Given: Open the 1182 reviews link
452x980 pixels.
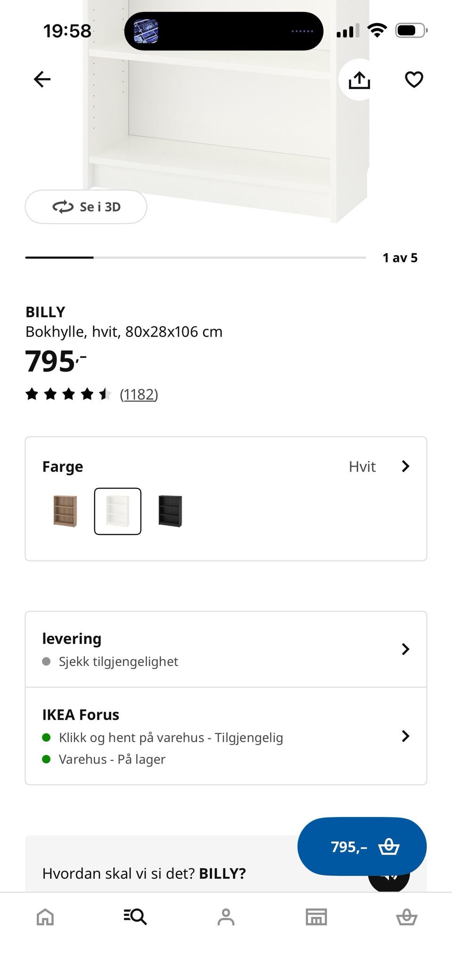Looking at the screenshot, I should tap(139, 394).
